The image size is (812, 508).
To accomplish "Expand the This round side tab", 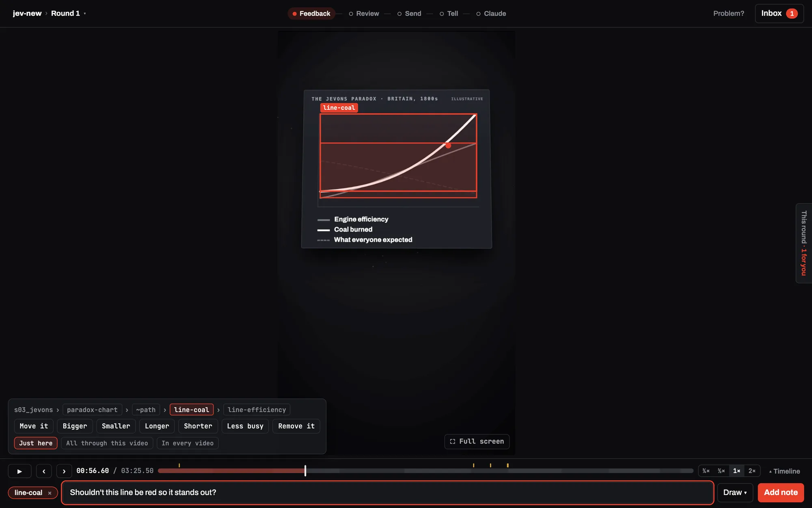I will [x=804, y=243].
